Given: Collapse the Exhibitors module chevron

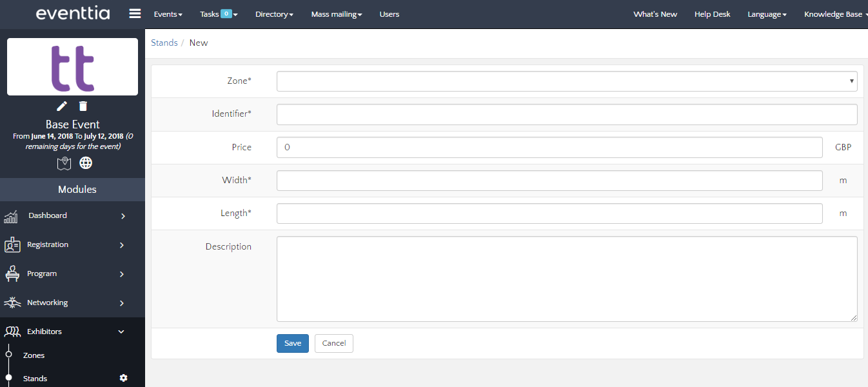Looking at the screenshot, I should click(x=121, y=332).
